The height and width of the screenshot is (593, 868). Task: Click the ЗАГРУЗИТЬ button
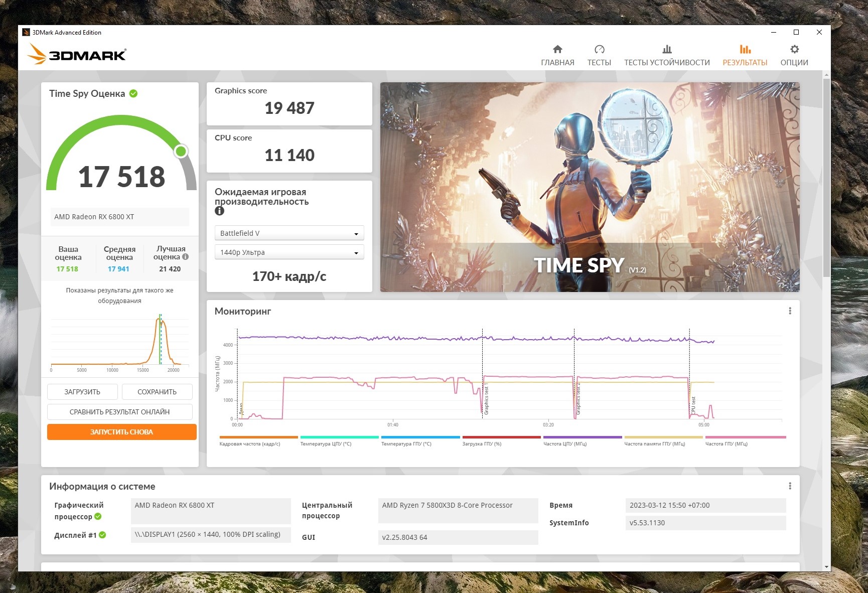(x=82, y=392)
